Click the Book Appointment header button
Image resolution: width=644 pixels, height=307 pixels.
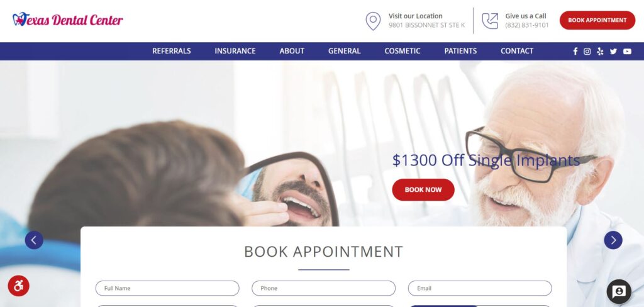[x=597, y=20]
